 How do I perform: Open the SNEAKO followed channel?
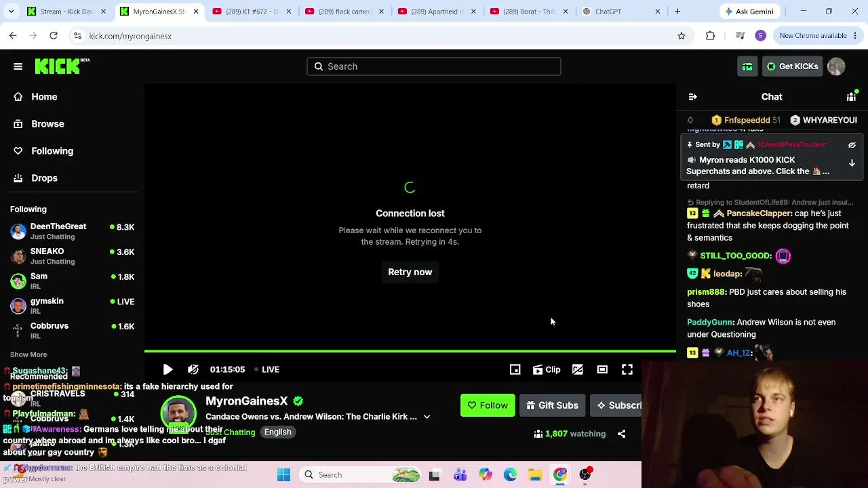[x=72, y=256]
